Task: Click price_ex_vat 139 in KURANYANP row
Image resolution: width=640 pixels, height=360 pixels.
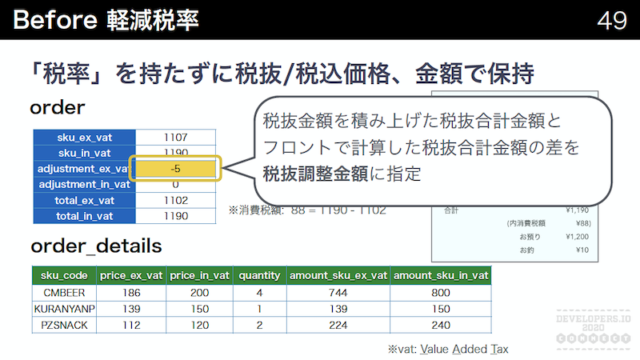Action: 131,309
